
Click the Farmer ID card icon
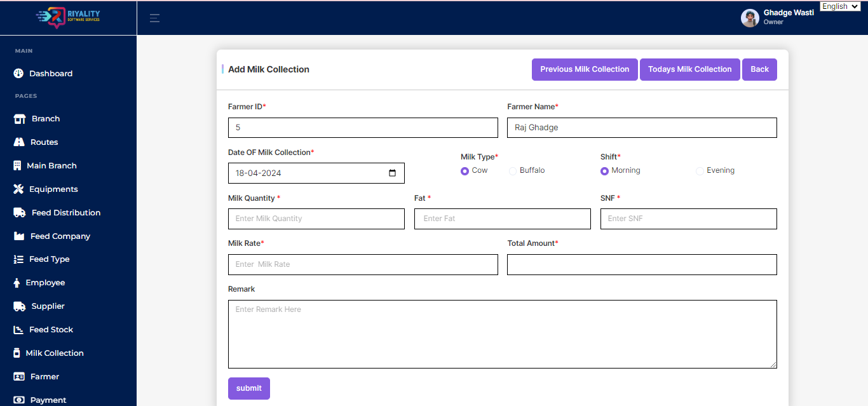pos(19,377)
